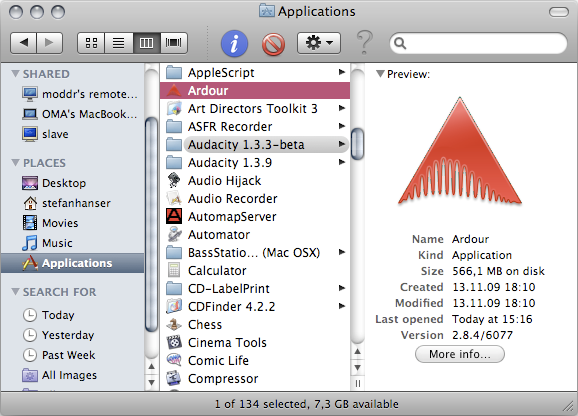Open the stefanhanser home folder icon
Viewport: 578px width, 416px height.
click(x=30, y=203)
